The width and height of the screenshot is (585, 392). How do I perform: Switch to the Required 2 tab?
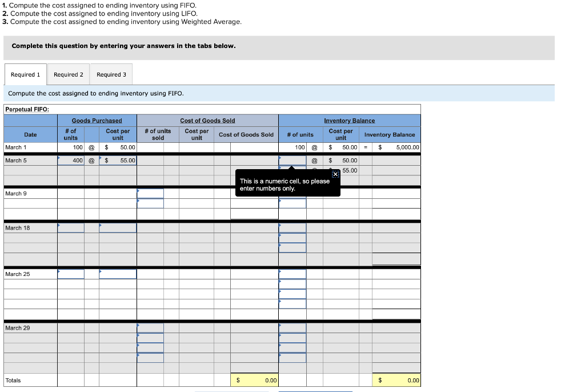68,74
